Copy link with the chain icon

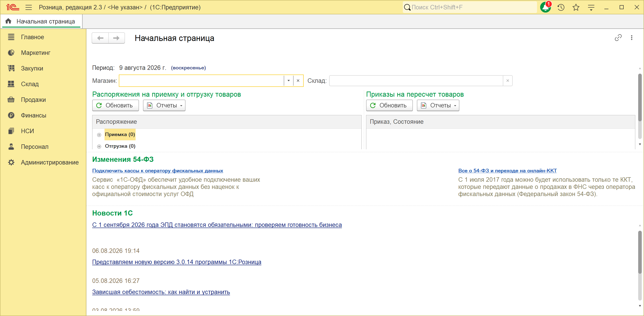click(618, 38)
